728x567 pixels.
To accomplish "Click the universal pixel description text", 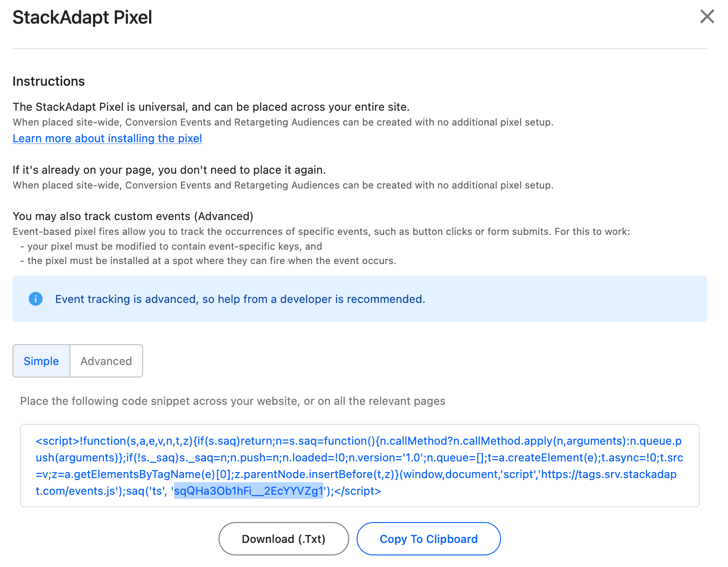I will point(211,107).
